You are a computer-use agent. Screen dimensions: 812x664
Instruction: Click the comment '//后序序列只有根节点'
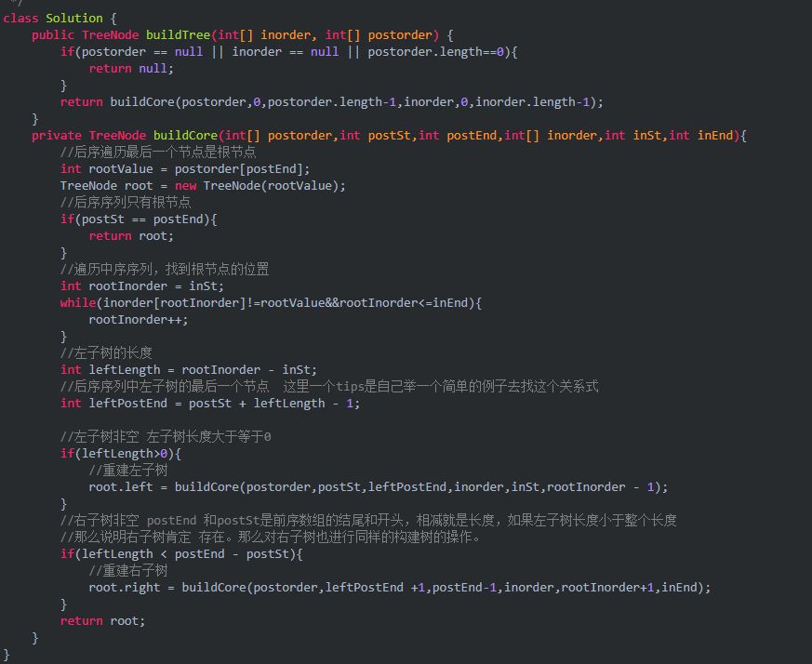pos(126,203)
